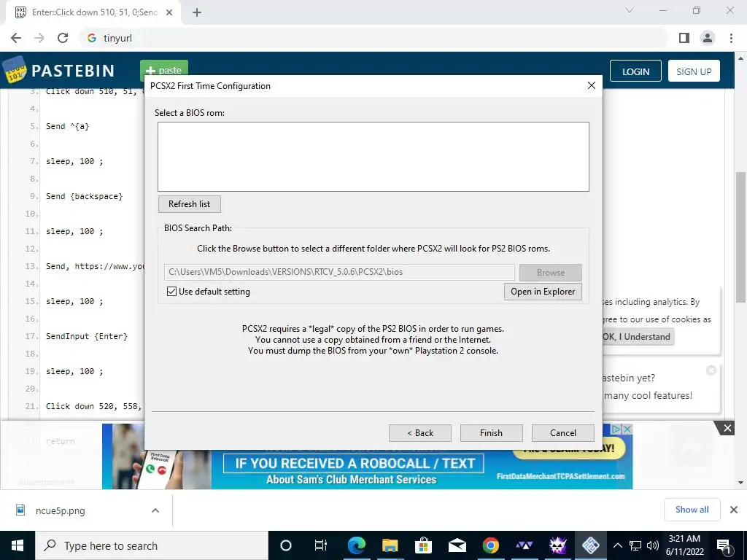
Task: Go back in Chrome browser
Action: point(16,38)
